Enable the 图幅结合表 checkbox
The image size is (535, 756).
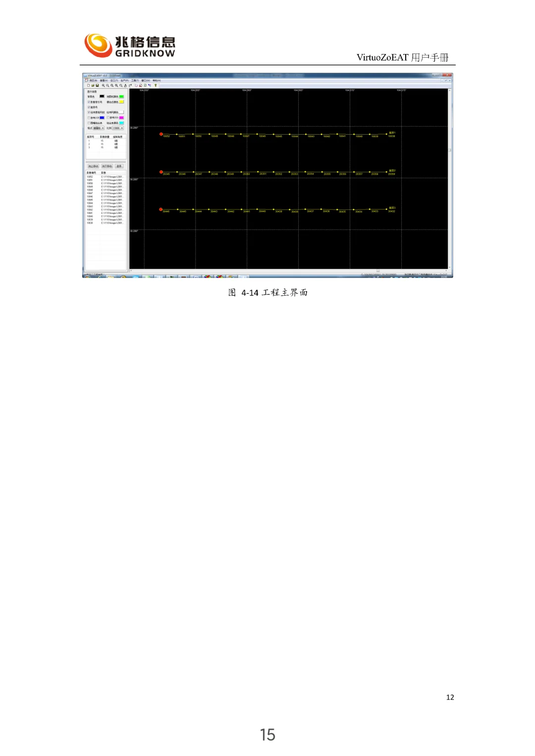[89, 123]
